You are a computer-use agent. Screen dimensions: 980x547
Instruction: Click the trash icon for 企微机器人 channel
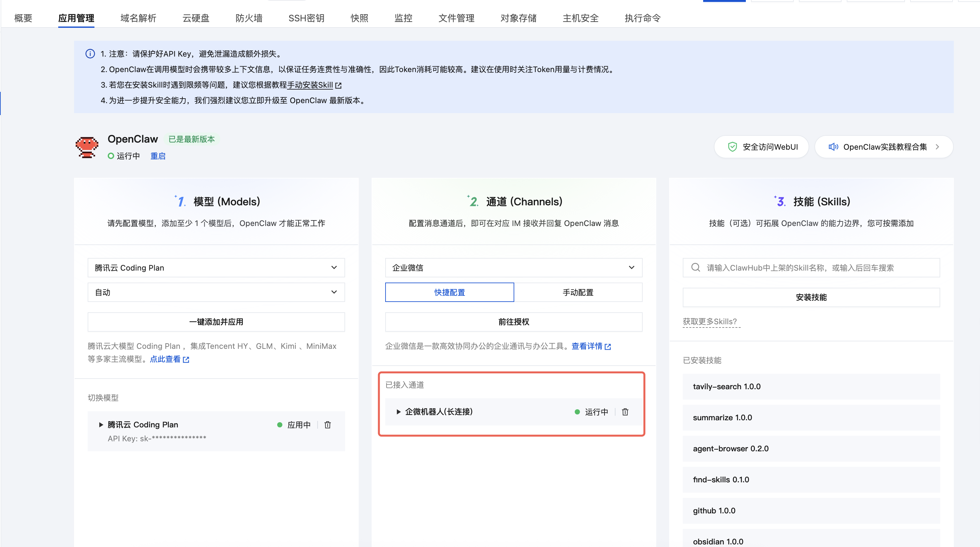(625, 412)
